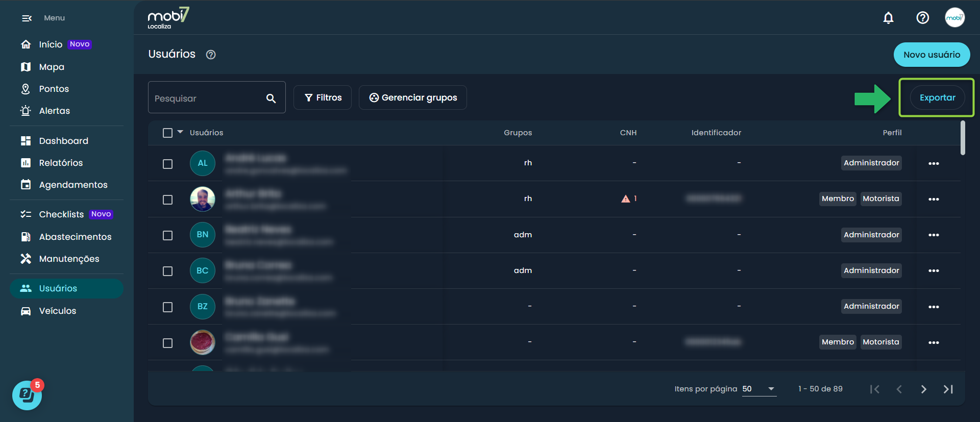
Task: Click the help icon beside Usuários title
Action: tap(211, 55)
